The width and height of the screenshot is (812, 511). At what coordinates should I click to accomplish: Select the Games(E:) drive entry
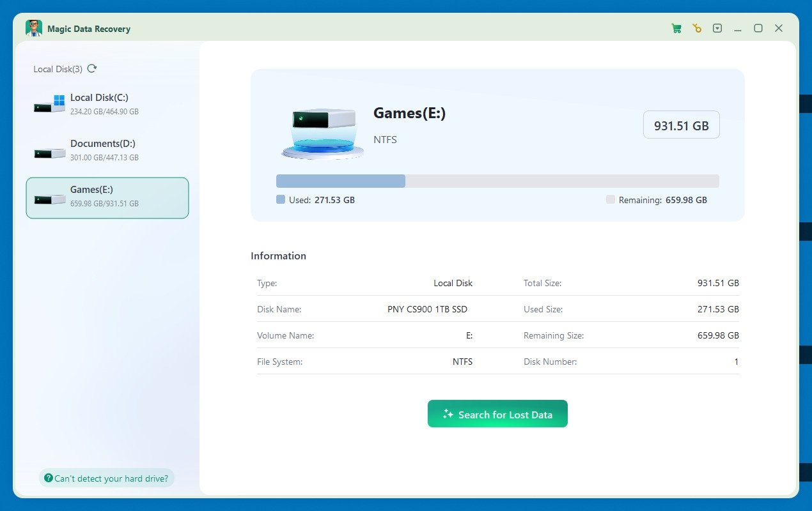[107, 197]
